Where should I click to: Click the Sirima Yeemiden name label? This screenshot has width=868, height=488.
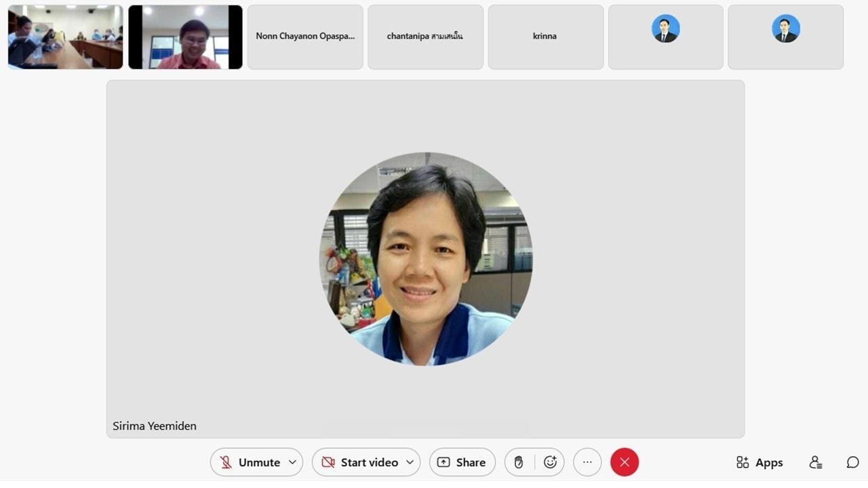155,426
